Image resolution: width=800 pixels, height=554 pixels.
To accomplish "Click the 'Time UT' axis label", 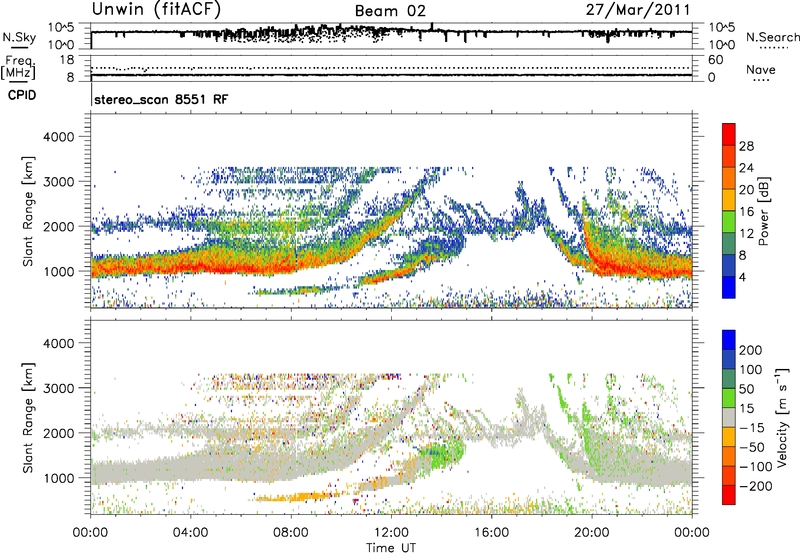I will point(391,547).
